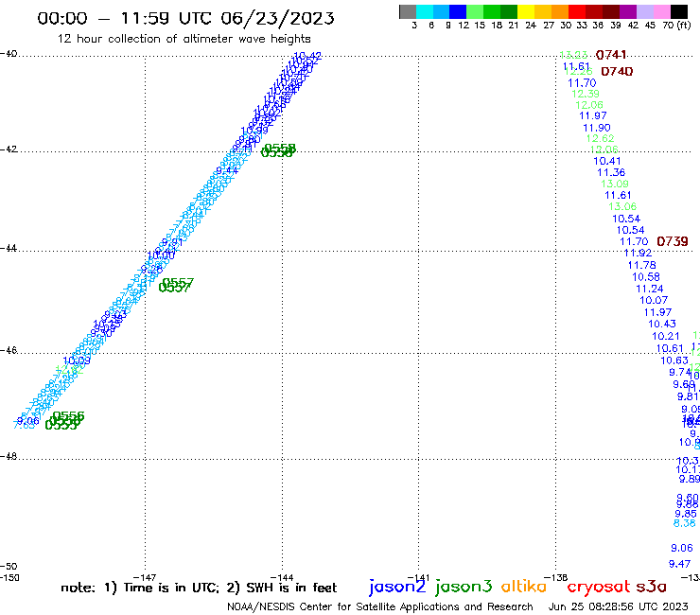This screenshot has width=700, height=615.
Task: Click the '11.36' wave height value
Action: pyautogui.click(x=611, y=172)
